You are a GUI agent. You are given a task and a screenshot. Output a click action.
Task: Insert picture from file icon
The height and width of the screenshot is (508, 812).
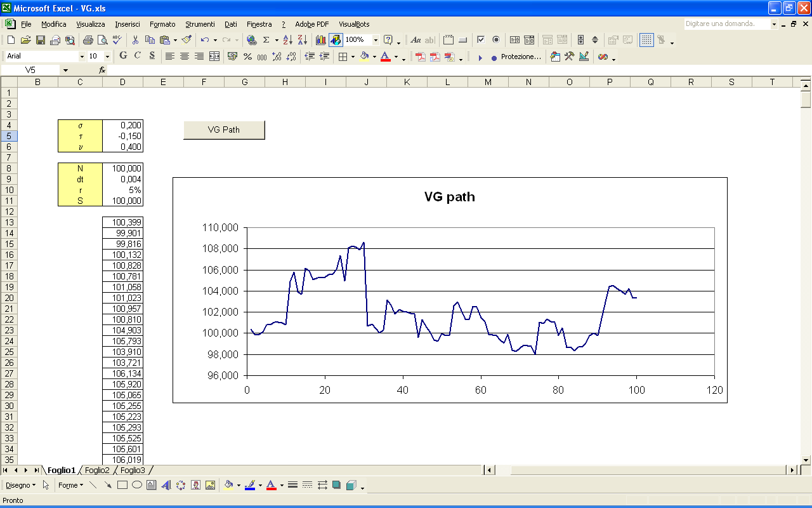(210, 485)
